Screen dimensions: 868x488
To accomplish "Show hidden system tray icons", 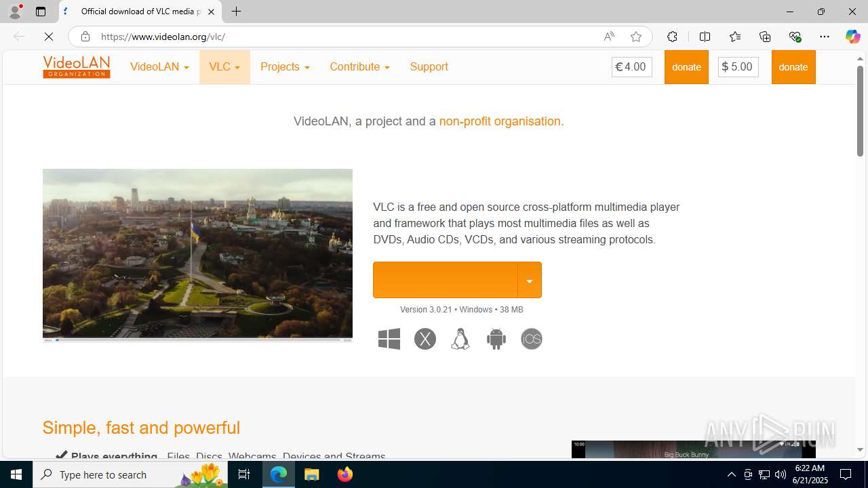I will 731,474.
